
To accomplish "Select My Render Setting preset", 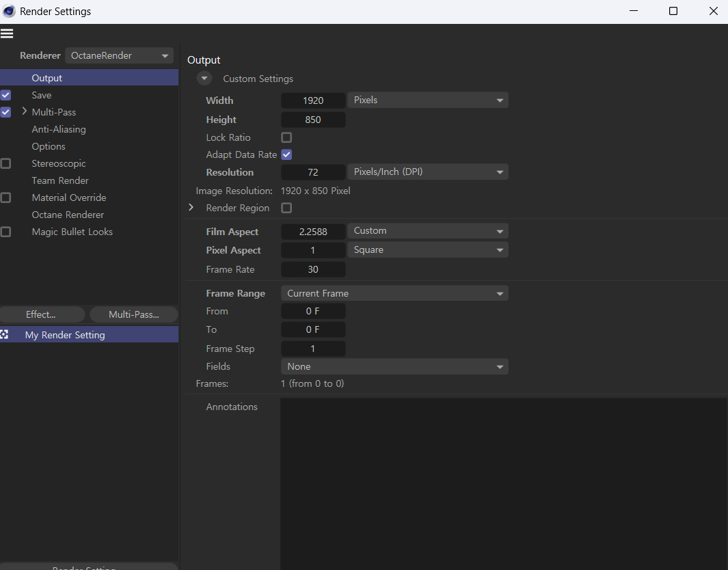I will (x=89, y=335).
